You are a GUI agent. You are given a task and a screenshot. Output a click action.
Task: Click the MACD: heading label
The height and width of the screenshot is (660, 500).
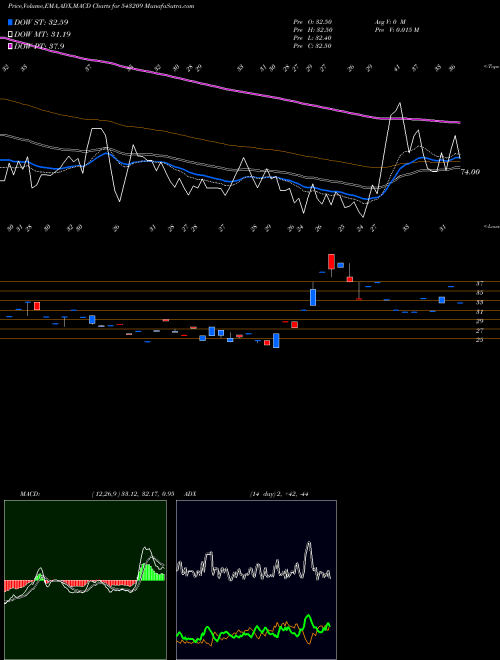pos(30,494)
